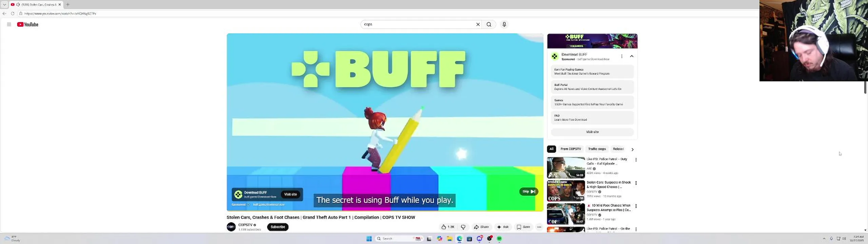Screen dimensions: 868x244
Task: Open Task View from the taskbar
Action: [x=429, y=239]
